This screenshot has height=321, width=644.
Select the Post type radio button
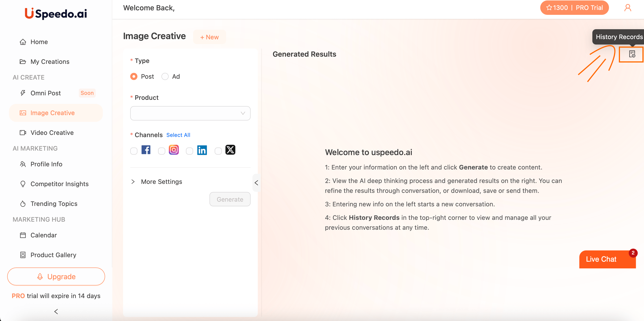pyautogui.click(x=134, y=76)
